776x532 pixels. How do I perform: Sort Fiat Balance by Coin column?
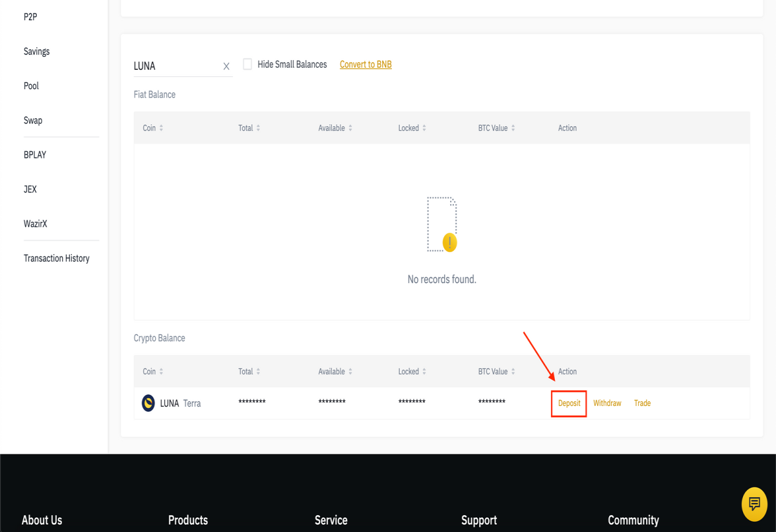153,128
